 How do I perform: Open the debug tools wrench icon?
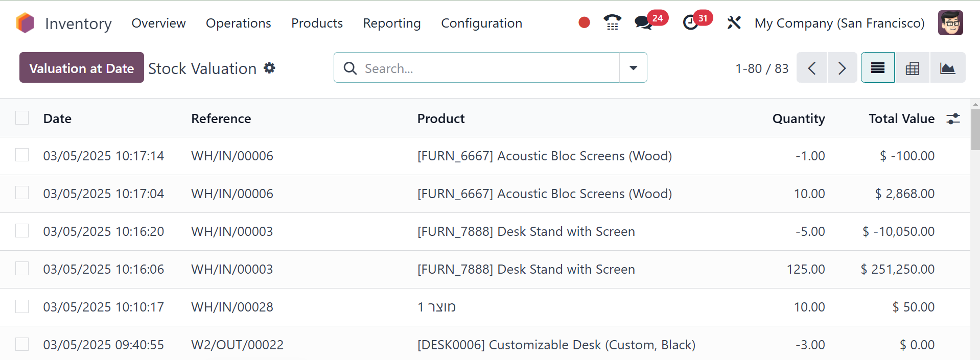click(x=734, y=23)
